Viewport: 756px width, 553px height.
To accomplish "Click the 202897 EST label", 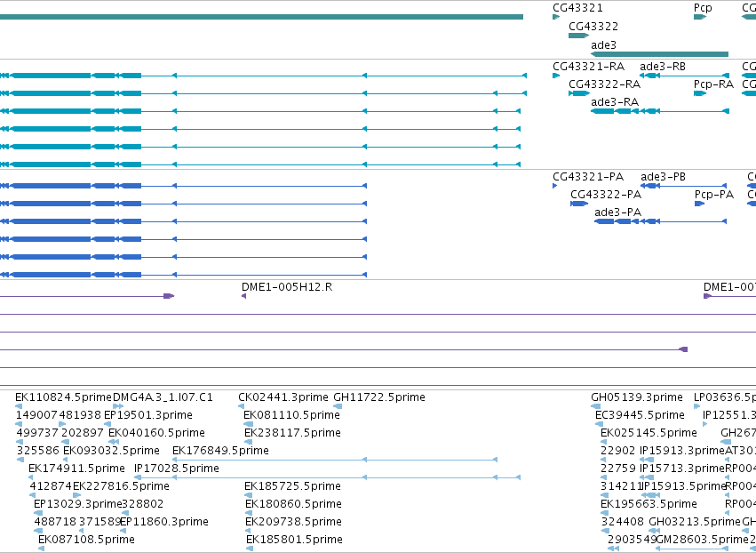I will (x=83, y=433).
